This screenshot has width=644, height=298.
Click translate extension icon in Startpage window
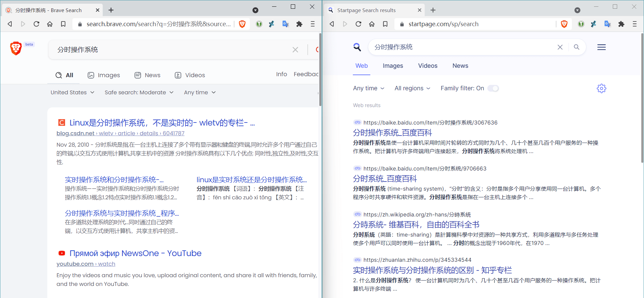point(607,24)
